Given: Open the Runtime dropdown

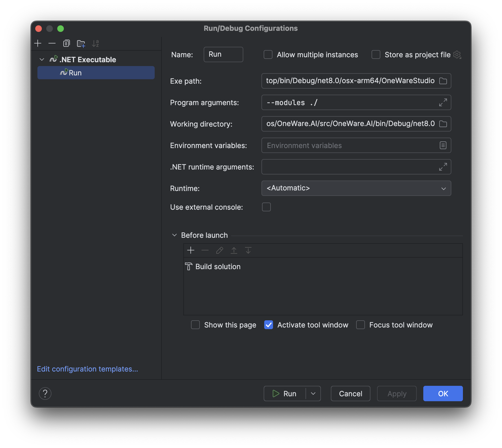Looking at the screenshot, I should pos(356,188).
